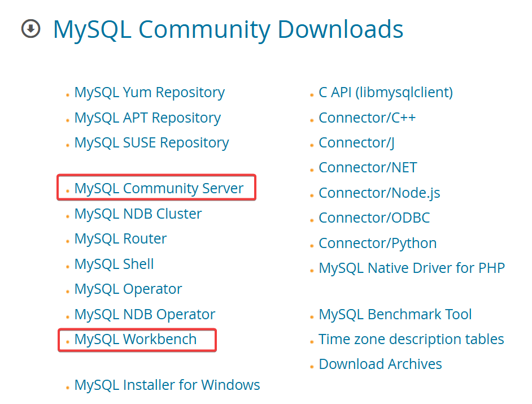
Task: Click the MySQL Shell link
Action: 114,264
